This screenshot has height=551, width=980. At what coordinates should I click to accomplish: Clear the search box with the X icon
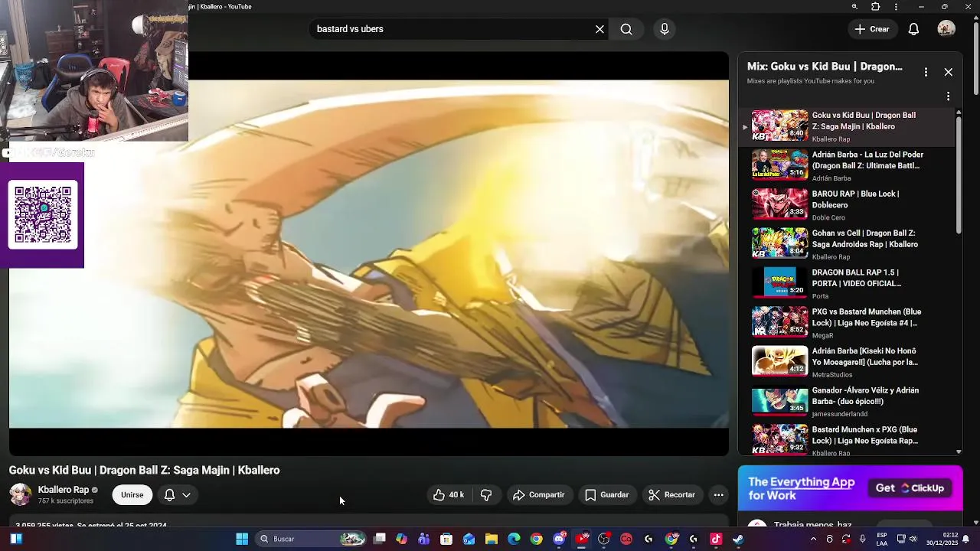click(599, 29)
